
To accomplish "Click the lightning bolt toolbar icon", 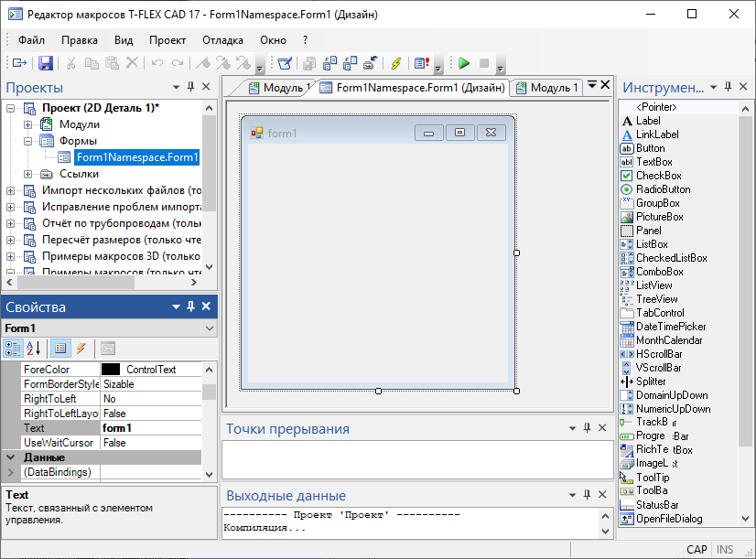I will 395,63.
